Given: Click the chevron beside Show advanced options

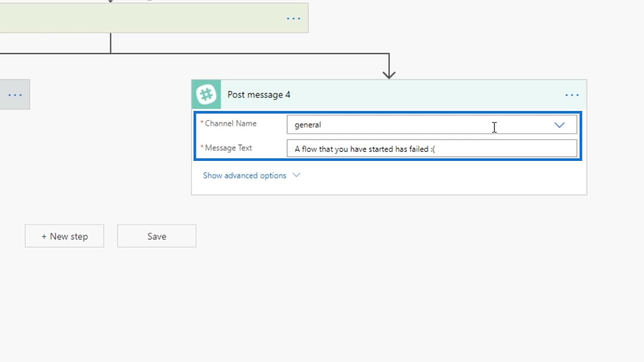Looking at the screenshot, I should [x=296, y=175].
